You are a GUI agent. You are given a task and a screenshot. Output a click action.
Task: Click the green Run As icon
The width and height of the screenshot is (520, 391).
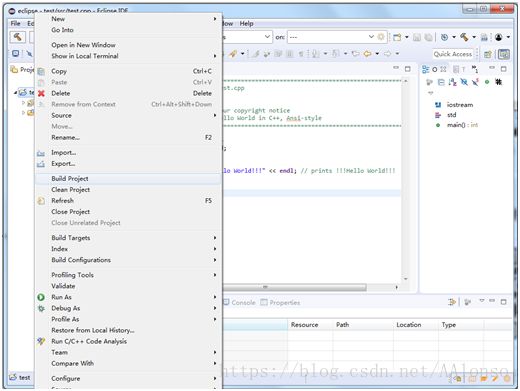coord(41,297)
